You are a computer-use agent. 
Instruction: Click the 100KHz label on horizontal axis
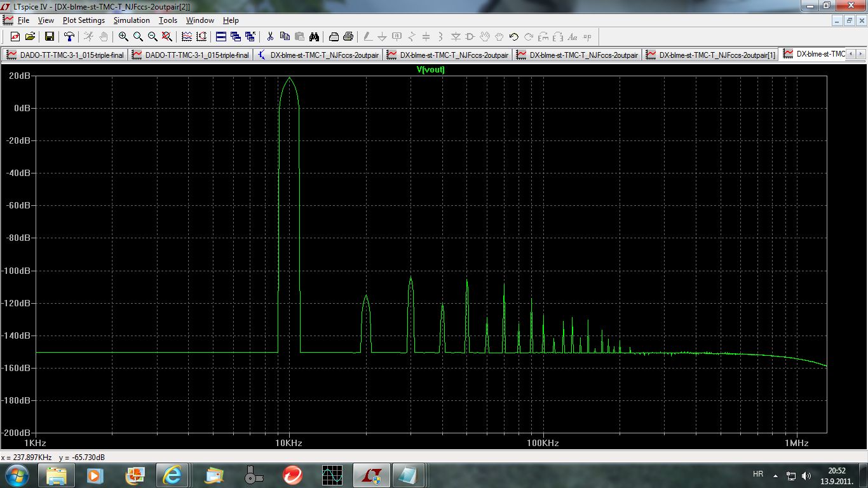[x=542, y=443]
